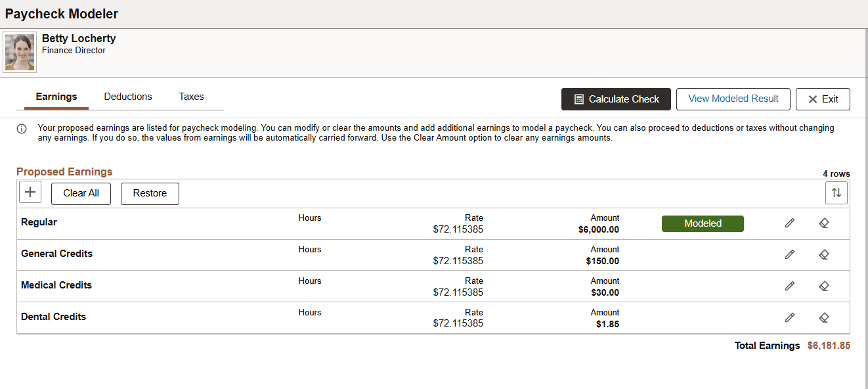This screenshot has height=389, width=868.
Task: Click the eraser icon on Dental Credits row
Action: point(824,317)
